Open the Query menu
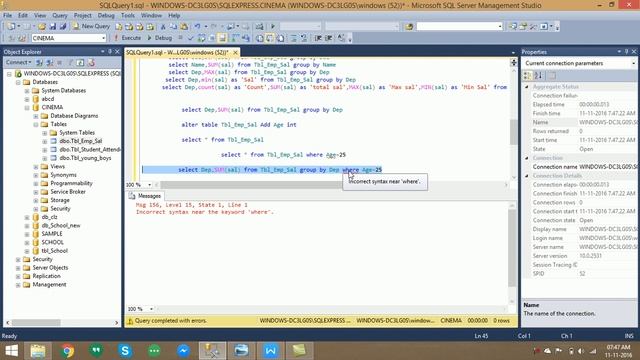 (60, 16)
